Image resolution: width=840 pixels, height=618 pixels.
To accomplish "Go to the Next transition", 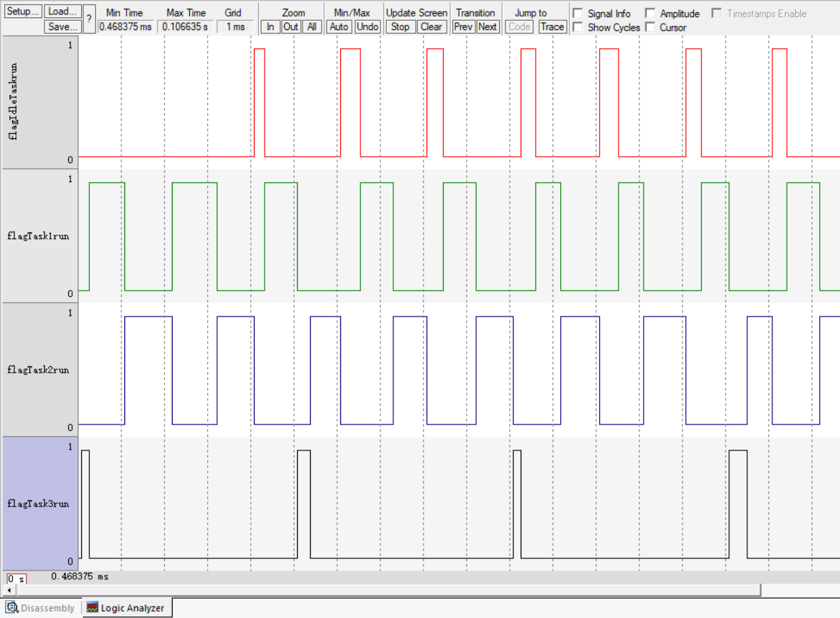I will [488, 27].
